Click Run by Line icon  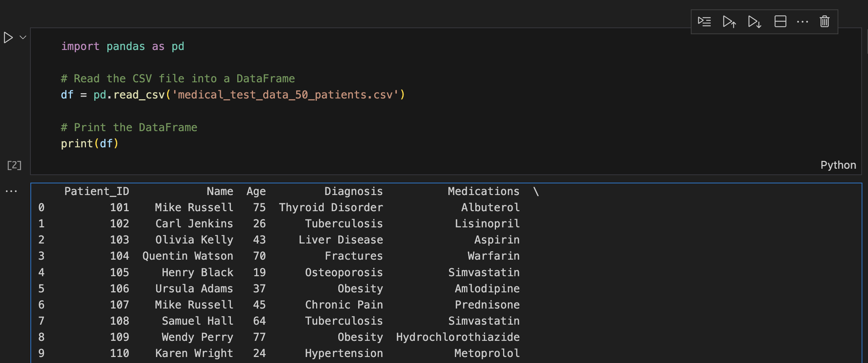point(704,21)
